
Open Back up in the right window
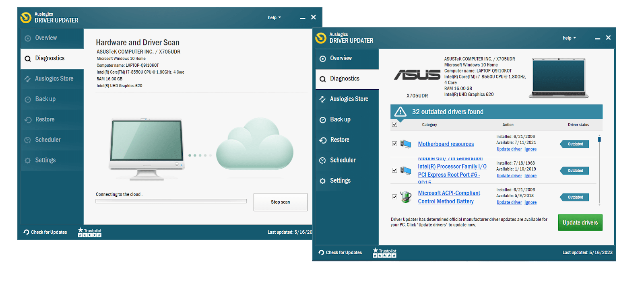click(x=347, y=119)
